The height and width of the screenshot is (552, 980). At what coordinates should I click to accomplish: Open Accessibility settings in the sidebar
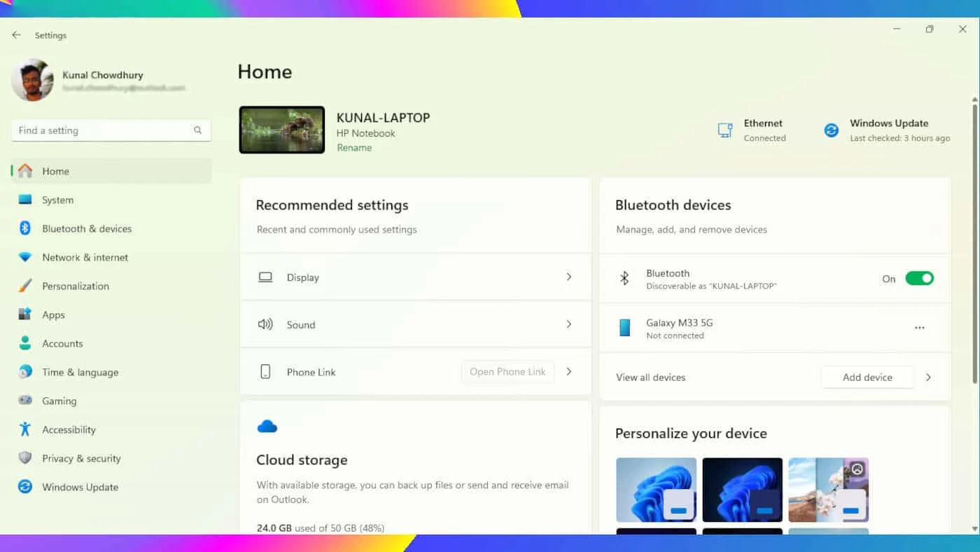pyautogui.click(x=111, y=429)
